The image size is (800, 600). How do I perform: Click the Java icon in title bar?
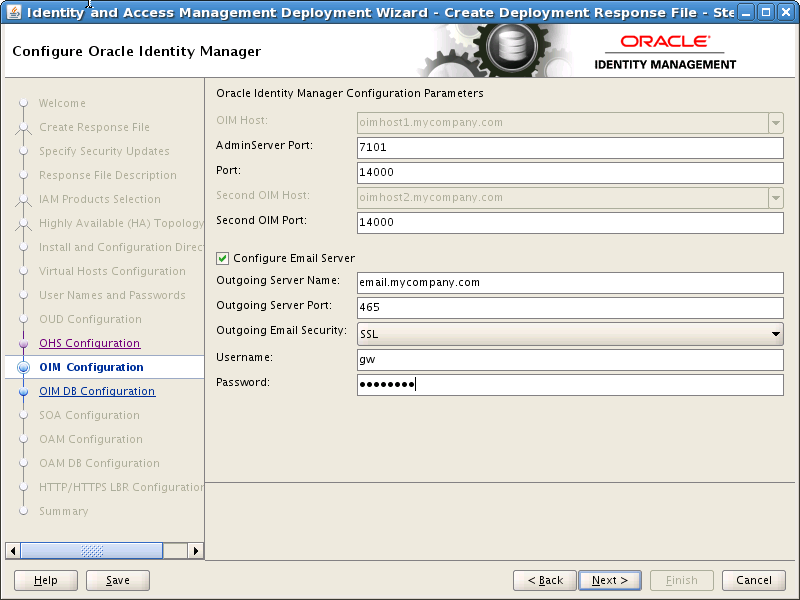click(x=13, y=12)
